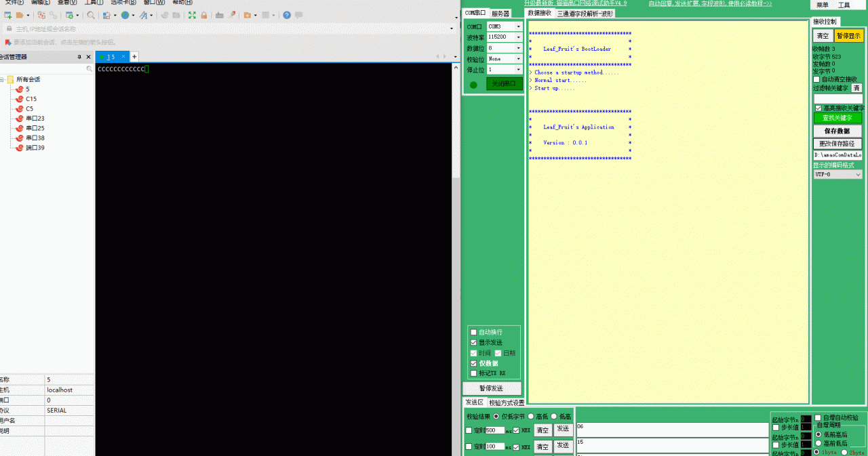The height and width of the screenshot is (456, 868).
Task: Click 暂停发送 pause sending button
Action: pos(492,388)
